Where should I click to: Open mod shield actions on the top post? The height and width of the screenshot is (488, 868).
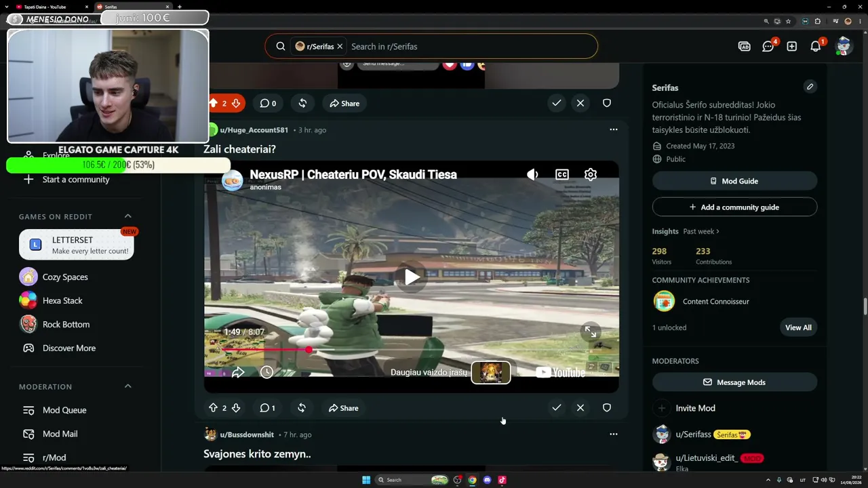(x=607, y=103)
